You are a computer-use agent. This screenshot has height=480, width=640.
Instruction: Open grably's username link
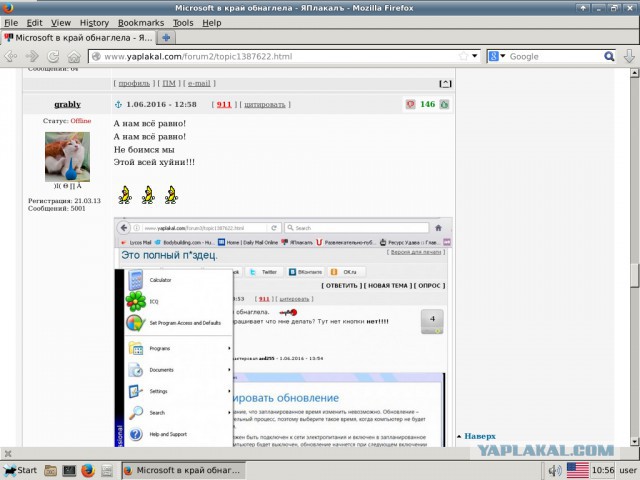[x=67, y=104]
